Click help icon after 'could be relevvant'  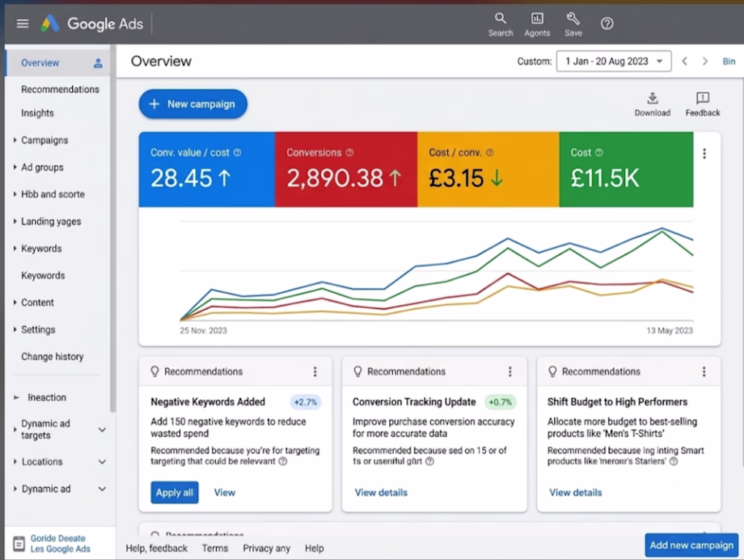coord(283,461)
